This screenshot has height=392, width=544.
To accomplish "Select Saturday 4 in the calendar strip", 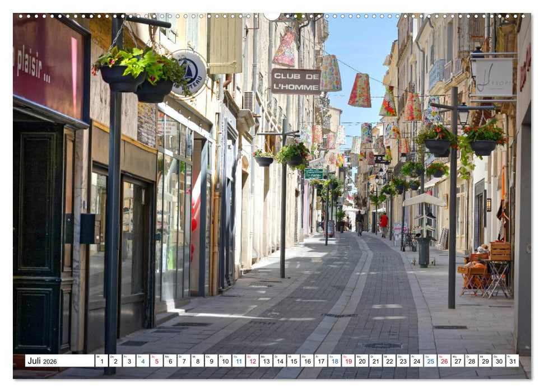I will [142, 361].
